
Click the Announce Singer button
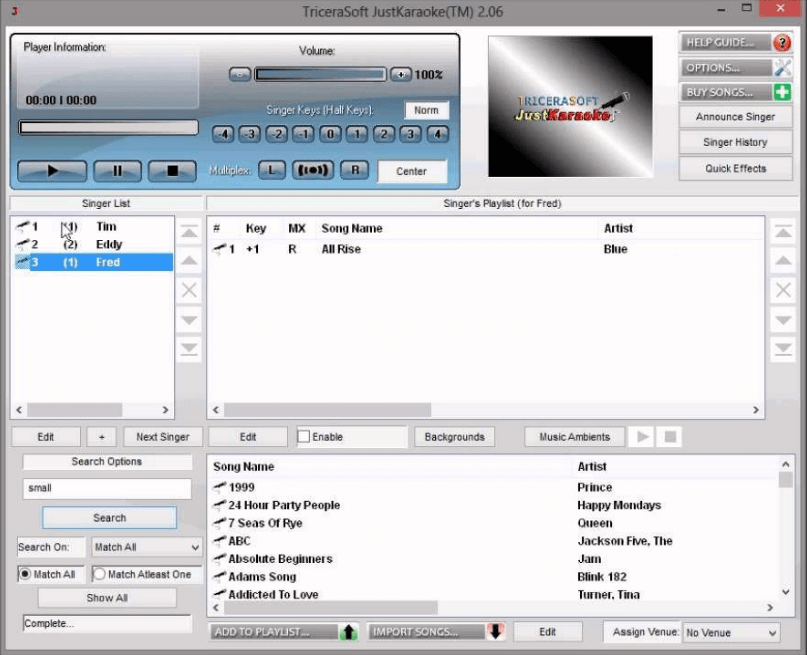point(735,117)
